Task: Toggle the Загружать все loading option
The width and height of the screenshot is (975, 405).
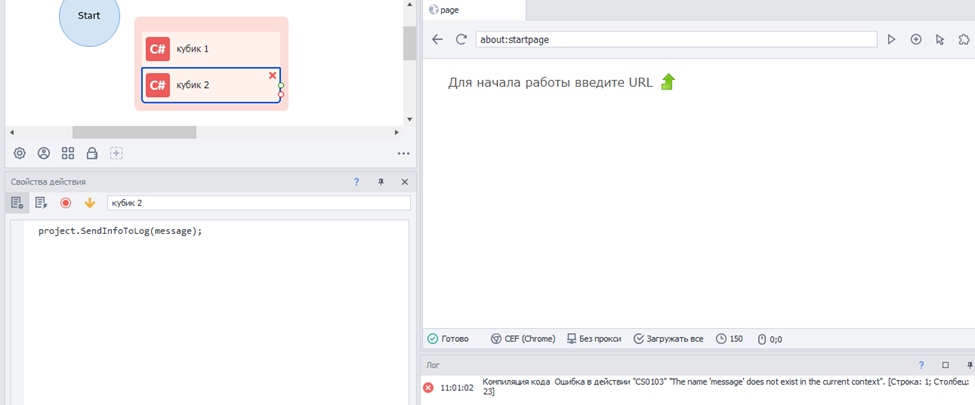Action: tap(668, 339)
